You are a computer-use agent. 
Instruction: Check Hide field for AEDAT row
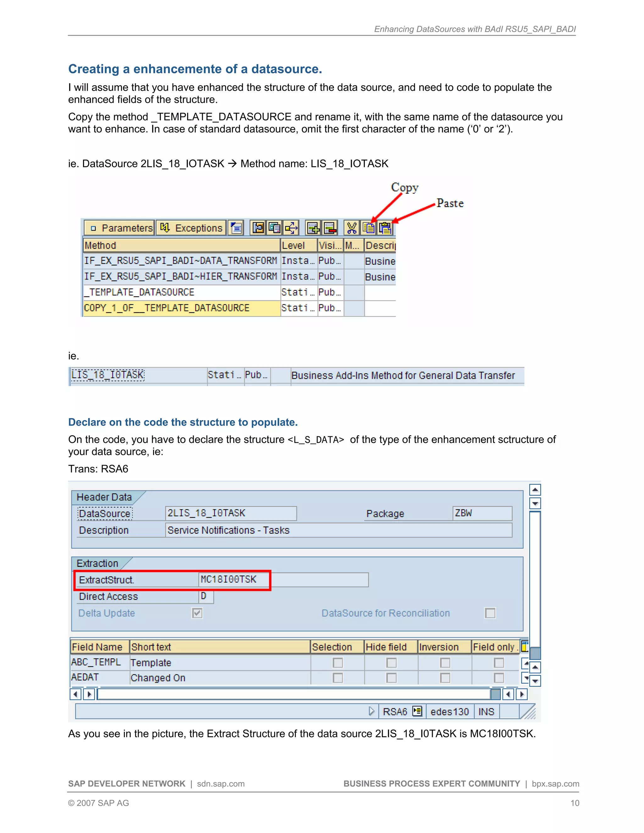(x=391, y=678)
